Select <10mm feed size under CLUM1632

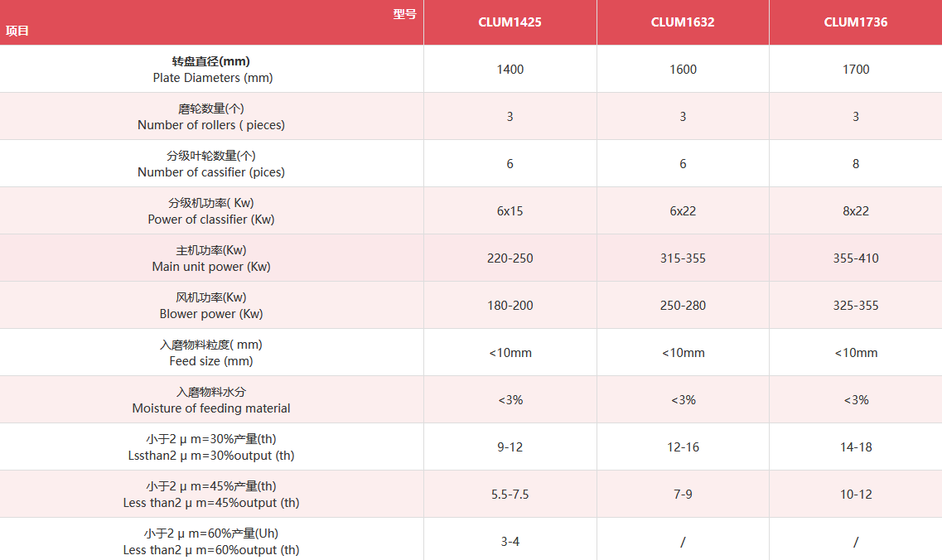683,353
